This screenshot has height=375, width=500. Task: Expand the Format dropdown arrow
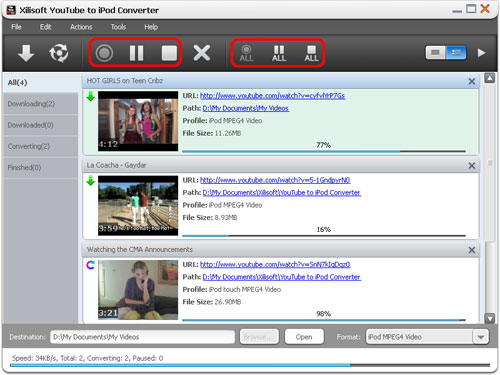tap(481, 337)
